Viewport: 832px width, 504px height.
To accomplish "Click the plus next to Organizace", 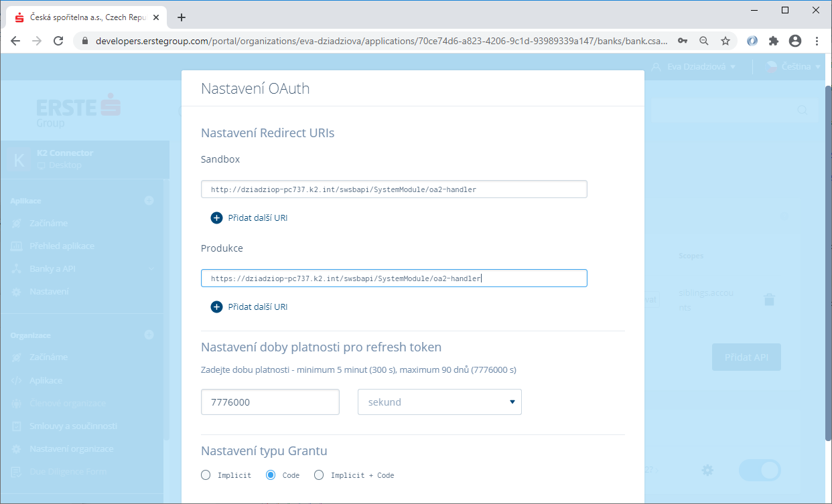I will click(149, 335).
